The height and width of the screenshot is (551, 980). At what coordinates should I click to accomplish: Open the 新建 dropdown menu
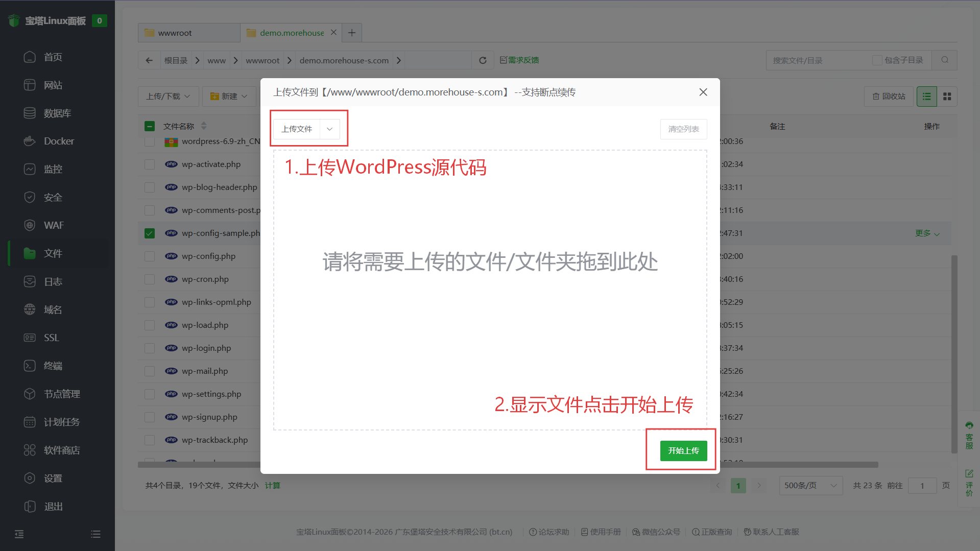point(229,96)
